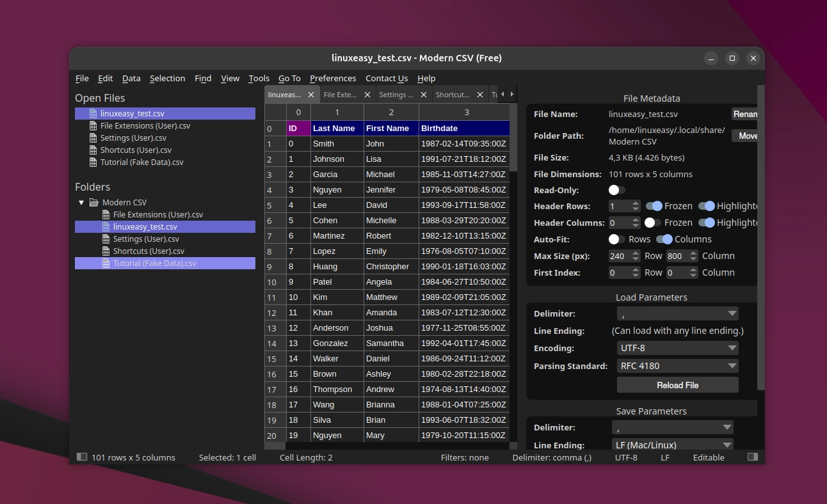Increment the Header Rows value with its up arrow
The width and height of the screenshot is (827, 504).
pos(634,203)
